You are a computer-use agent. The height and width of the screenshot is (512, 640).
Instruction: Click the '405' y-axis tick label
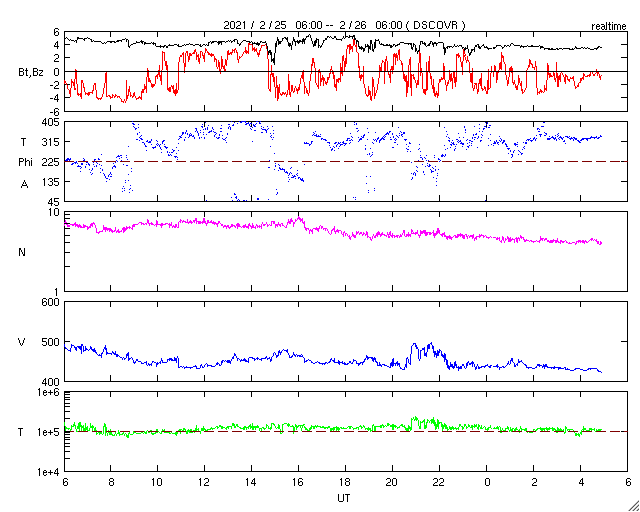[x=52, y=122]
